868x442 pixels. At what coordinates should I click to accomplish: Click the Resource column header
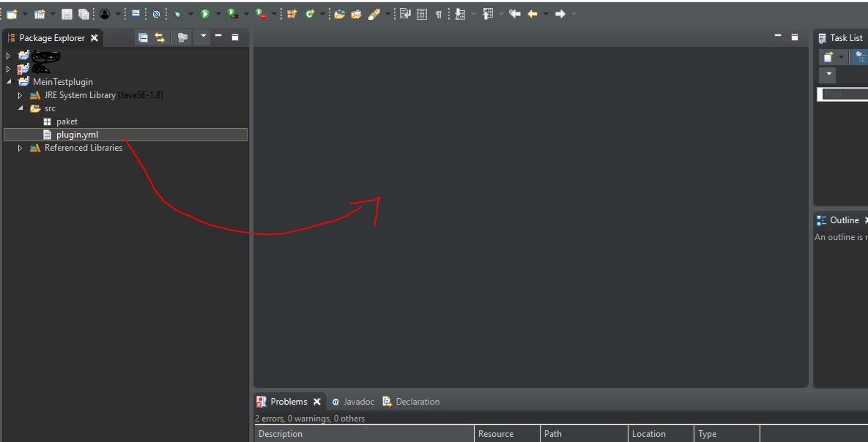tap(507, 434)
